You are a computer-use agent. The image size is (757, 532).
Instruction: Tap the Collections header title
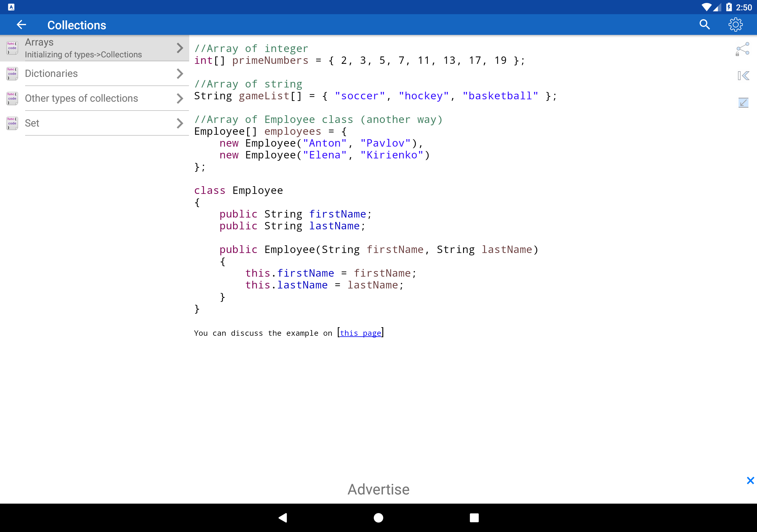click(77, 25)
